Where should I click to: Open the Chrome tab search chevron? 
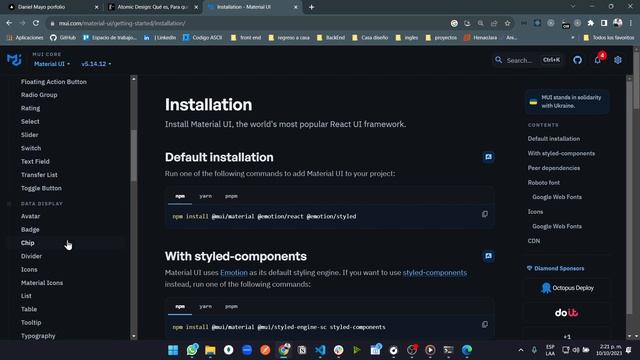point(573,7)
